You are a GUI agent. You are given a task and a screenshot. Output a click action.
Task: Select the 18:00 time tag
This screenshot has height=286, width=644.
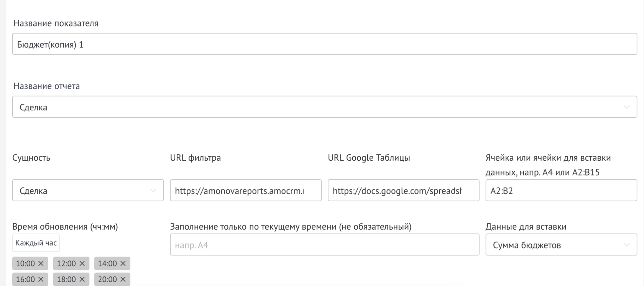click(x=66, y=279)
